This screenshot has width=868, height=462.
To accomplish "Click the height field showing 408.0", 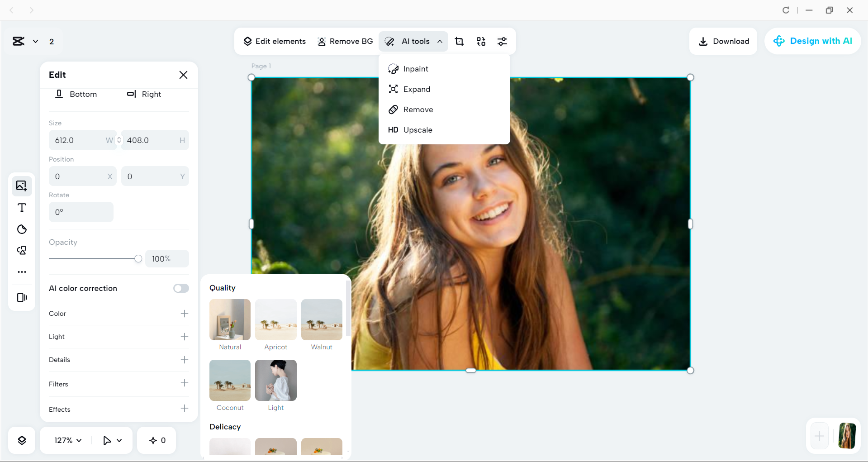I will click(x=155, y=140).
